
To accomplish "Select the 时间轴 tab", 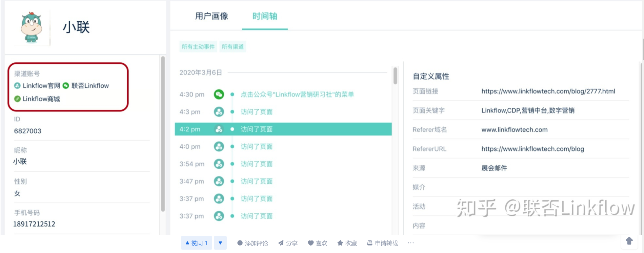I will point(265,16).
